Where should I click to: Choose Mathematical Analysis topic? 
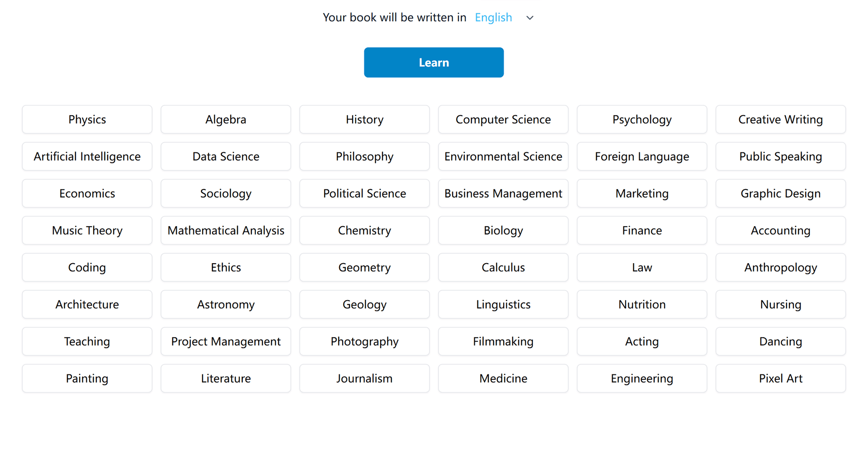(x=226, y=231)
